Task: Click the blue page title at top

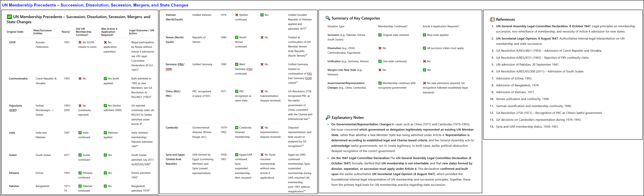Action: (x=95, y=5)
